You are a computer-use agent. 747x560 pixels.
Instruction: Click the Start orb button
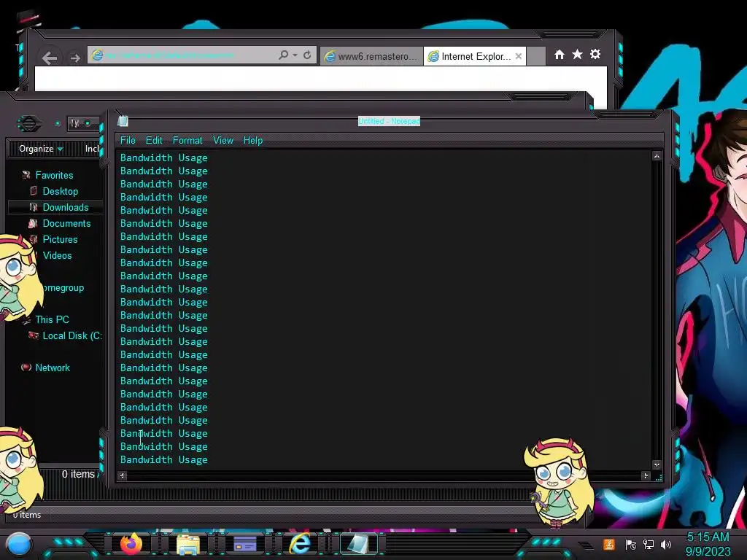click(x=19, y=545)
